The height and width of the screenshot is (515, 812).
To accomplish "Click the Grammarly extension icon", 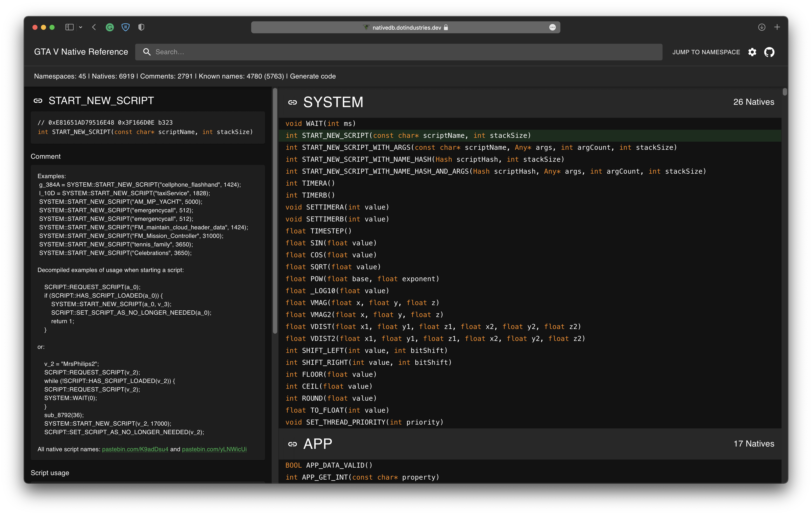I will 110,27.
